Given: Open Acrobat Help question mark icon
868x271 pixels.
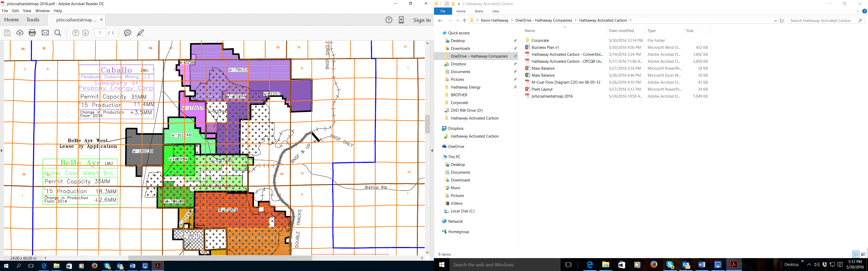Looking at the screenshot, I should click(389, 20).
